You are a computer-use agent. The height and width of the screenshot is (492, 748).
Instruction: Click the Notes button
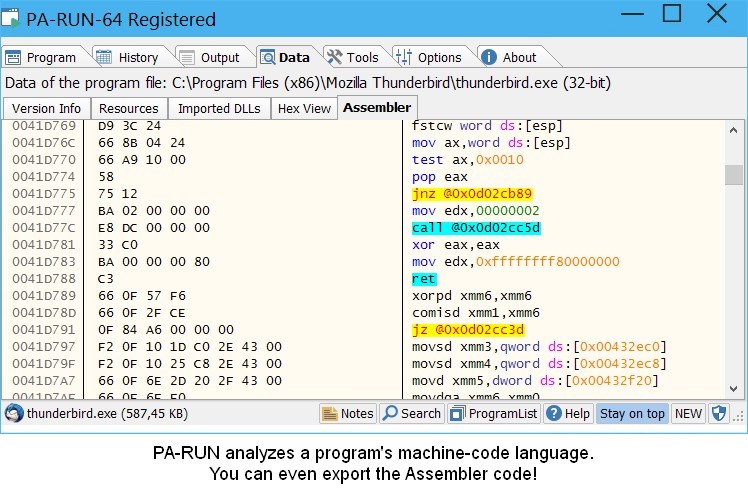(347, 413)
